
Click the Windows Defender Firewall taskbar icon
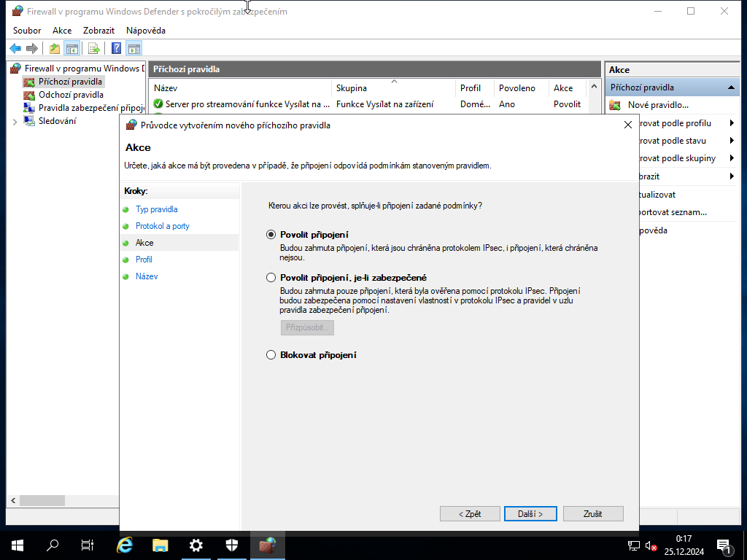[267, 545]
